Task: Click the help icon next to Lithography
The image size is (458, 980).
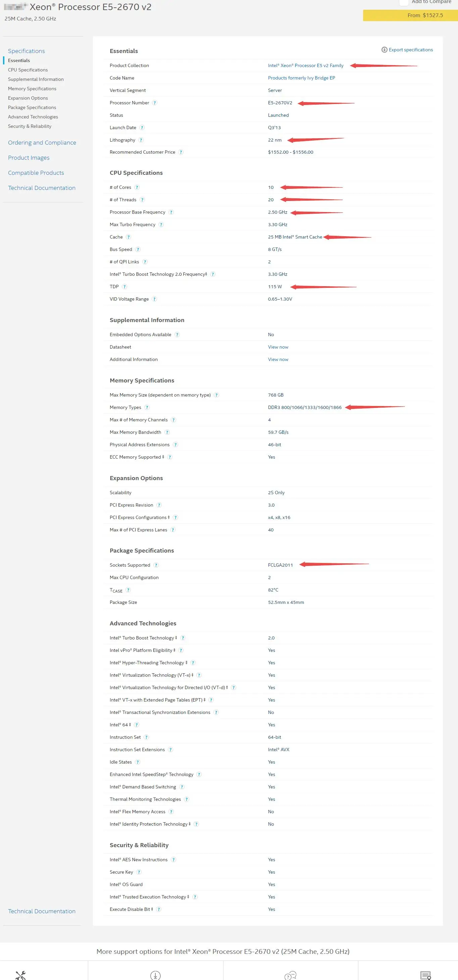Action: (141, 140)
